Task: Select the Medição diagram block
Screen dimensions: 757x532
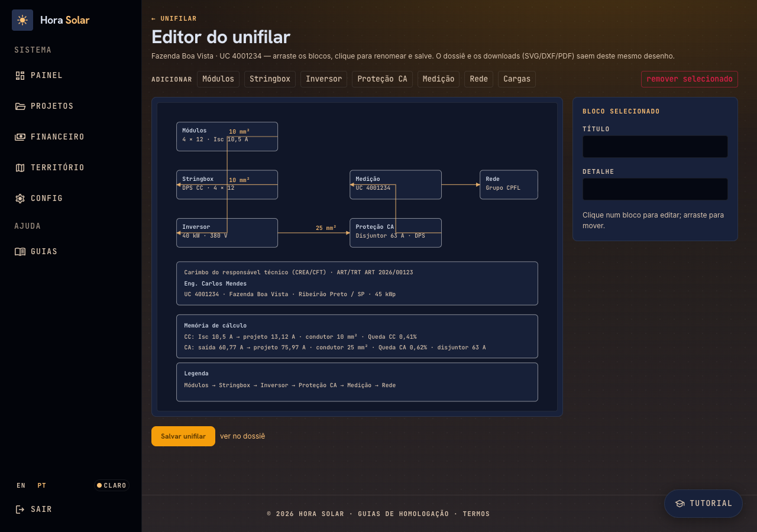Action: (x=396, y=185)
